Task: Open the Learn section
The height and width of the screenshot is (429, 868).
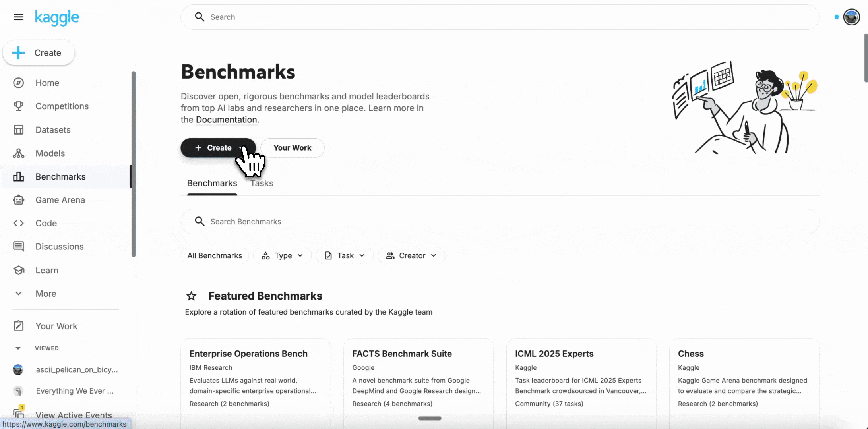Action: click(47, 270)
